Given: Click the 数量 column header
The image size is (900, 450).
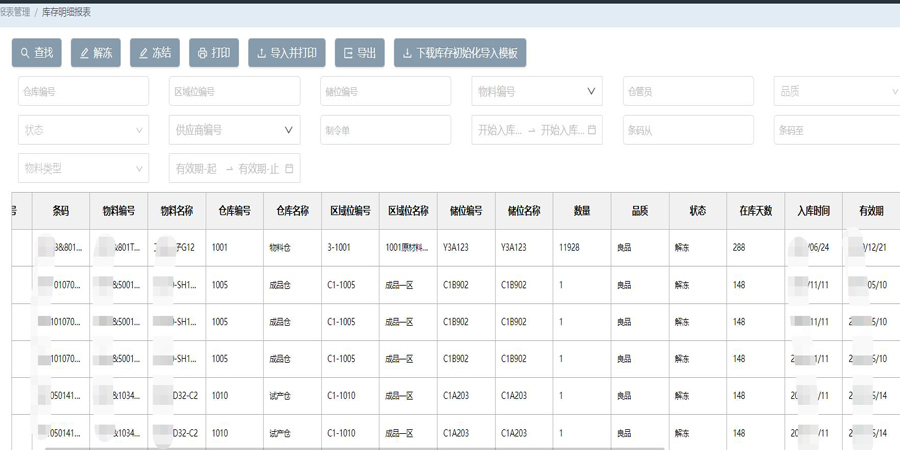Looking at the screenshot, I should click(581, 211).
